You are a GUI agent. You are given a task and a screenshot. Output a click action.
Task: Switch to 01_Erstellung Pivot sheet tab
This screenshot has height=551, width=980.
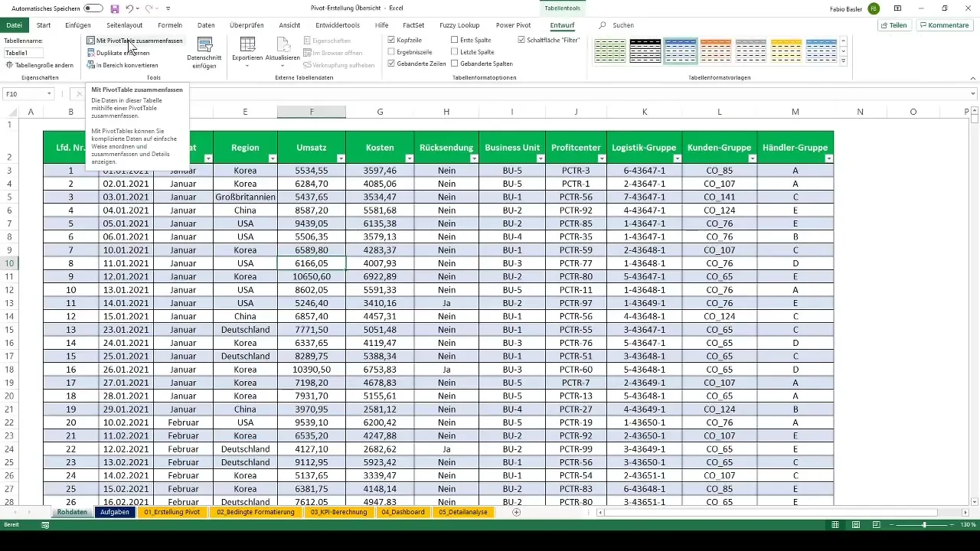171,512
